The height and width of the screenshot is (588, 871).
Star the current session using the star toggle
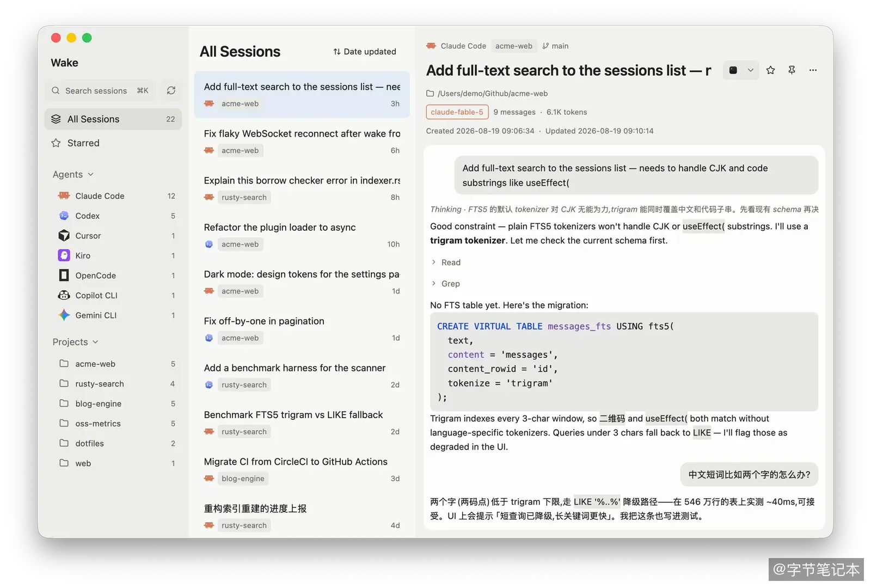coord(770,70)
